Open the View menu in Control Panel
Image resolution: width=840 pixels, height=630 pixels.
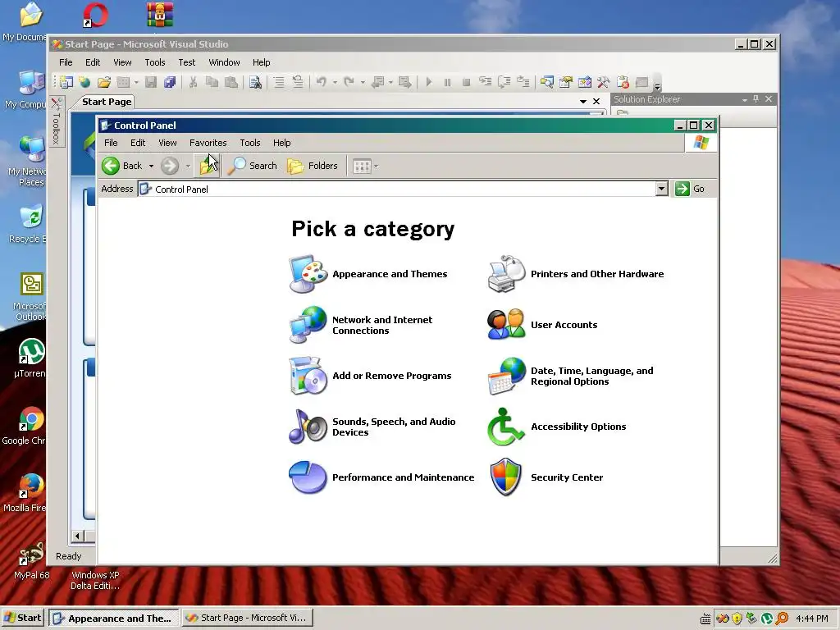point(167,143)
